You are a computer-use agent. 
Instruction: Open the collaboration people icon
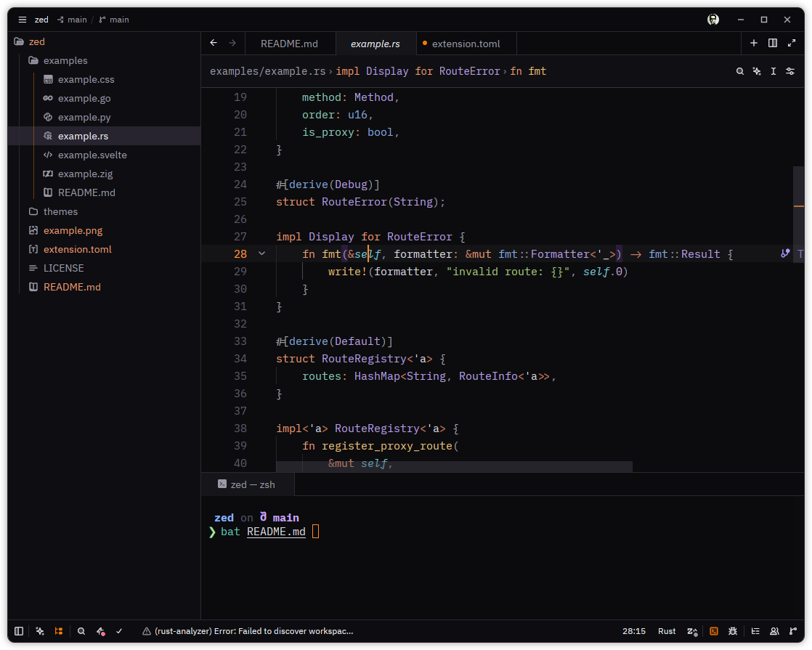pyautogui.click(x=774, y=631)
